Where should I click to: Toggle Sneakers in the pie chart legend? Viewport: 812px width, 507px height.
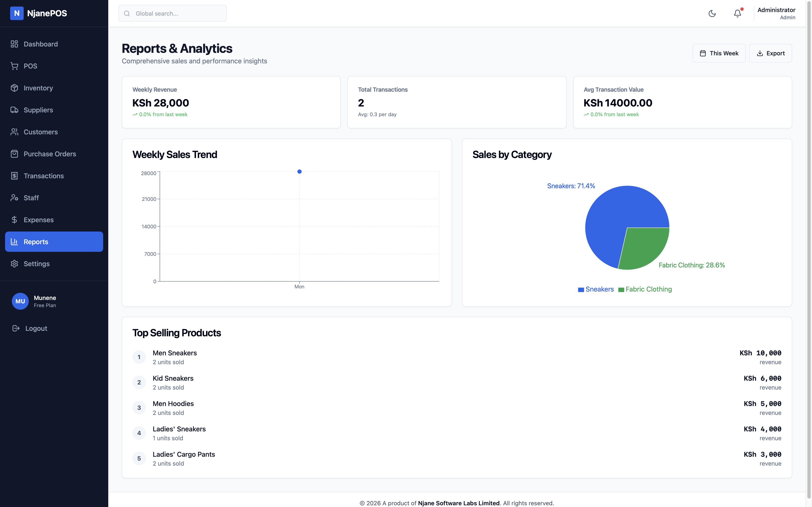pyautogui.click(x=596, y=289)
